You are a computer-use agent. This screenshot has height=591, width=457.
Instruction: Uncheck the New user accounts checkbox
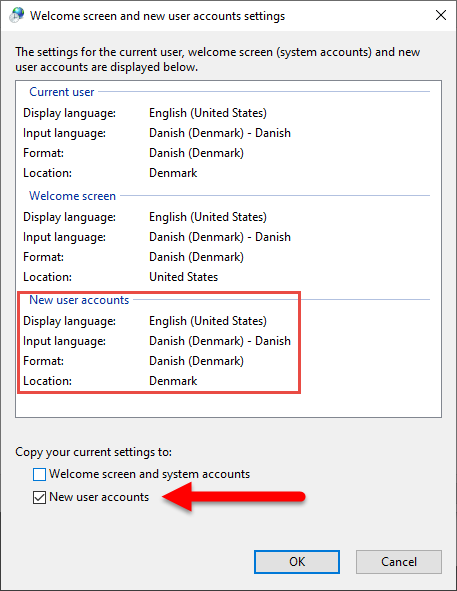pos(39,497)
